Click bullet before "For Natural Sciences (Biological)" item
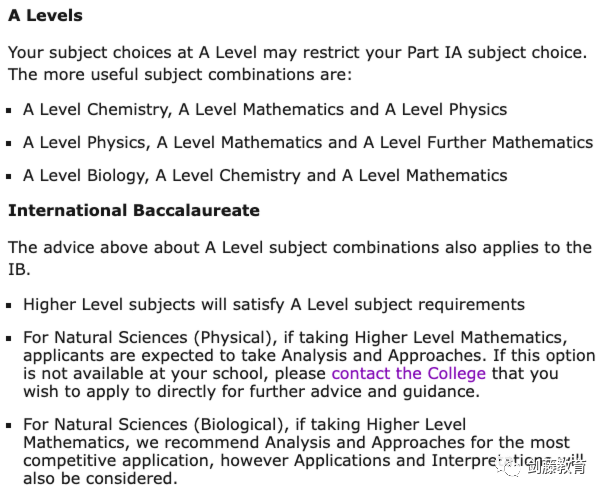 click(x=11, y=427)
